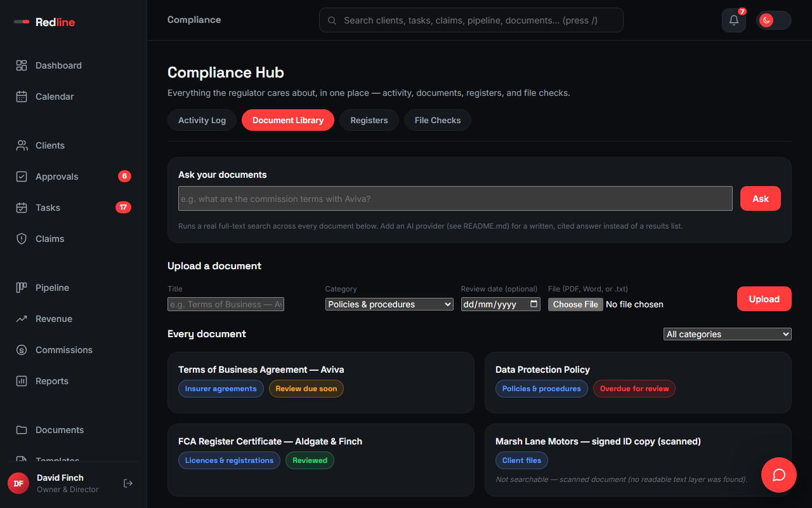Viewport: 812px width, 508px height.
Task: Click the No file chosen text
Action: (x=634, y=304)
